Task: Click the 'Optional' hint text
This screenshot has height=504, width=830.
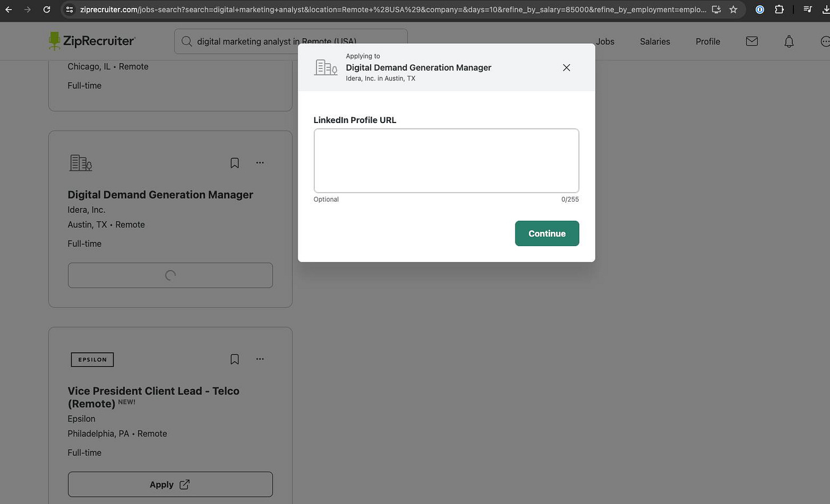Action: [x=326, y=199]
